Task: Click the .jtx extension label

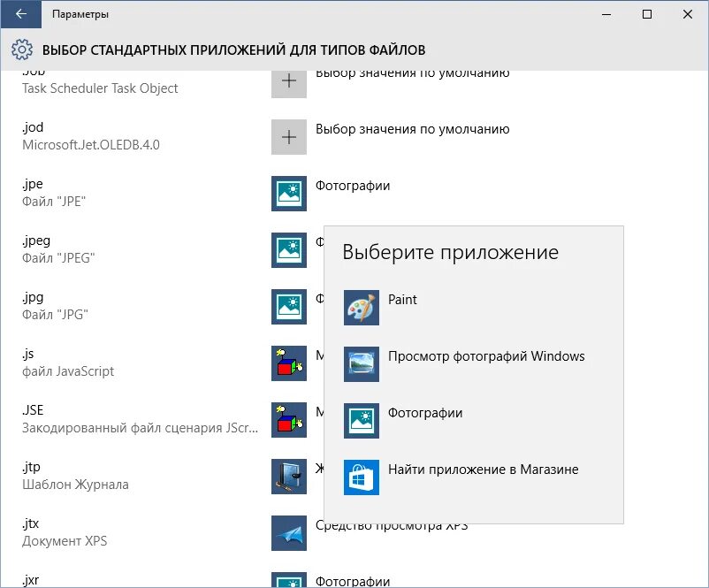Action: click(30, 523)
